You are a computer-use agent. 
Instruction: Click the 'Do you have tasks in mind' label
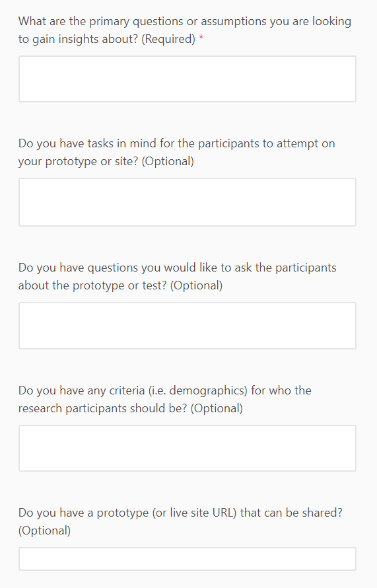pyautogui.click(x=176, y=152)
